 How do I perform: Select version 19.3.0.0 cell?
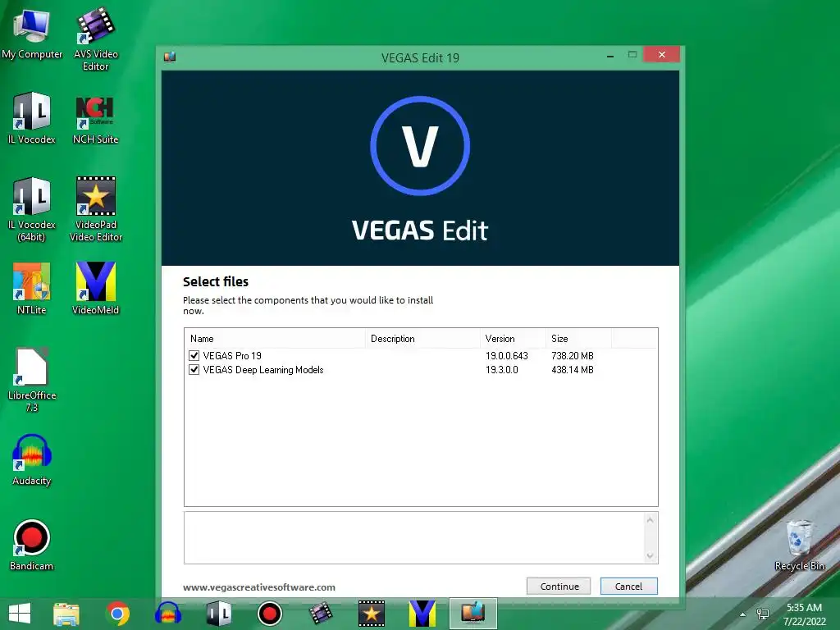click(502, 370)
